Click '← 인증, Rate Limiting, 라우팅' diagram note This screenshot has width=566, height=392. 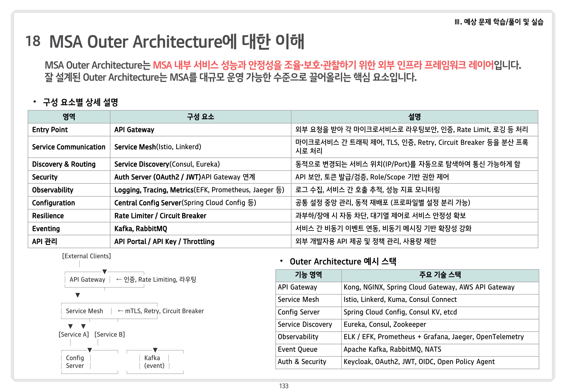click(156, 279)
